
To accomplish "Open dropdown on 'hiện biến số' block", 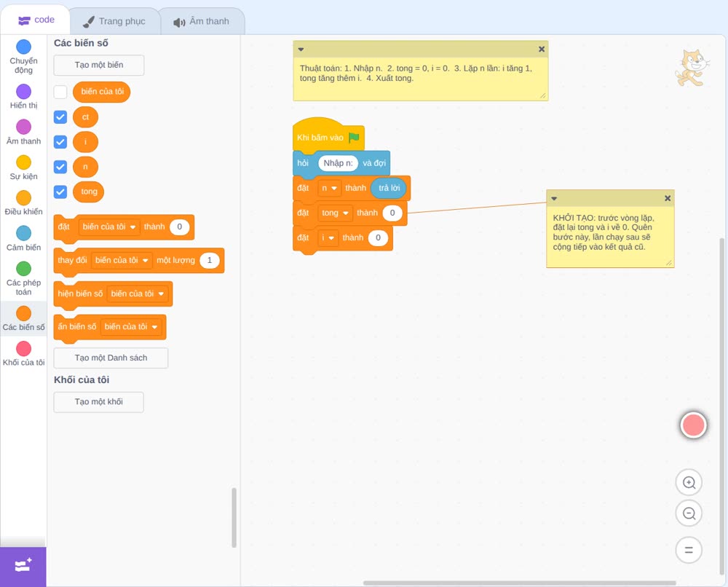I will (138, 293).
